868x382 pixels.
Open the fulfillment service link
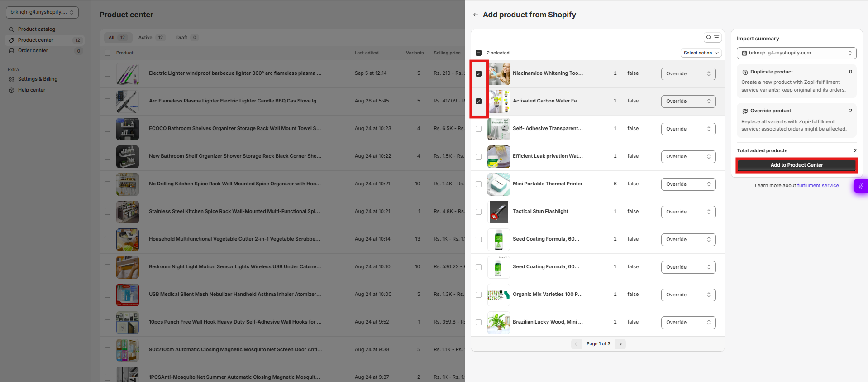click(x=818, y=185)
